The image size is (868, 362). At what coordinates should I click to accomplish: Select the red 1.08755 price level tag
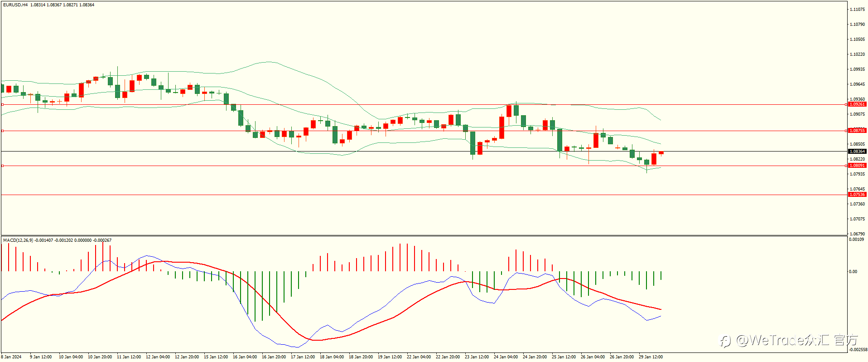point(857,131)
